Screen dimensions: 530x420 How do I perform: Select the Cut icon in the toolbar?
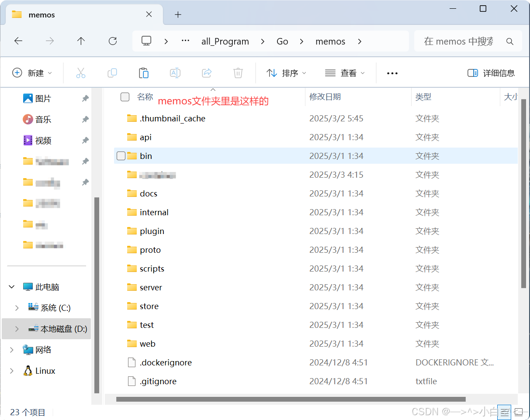point(80,73)
